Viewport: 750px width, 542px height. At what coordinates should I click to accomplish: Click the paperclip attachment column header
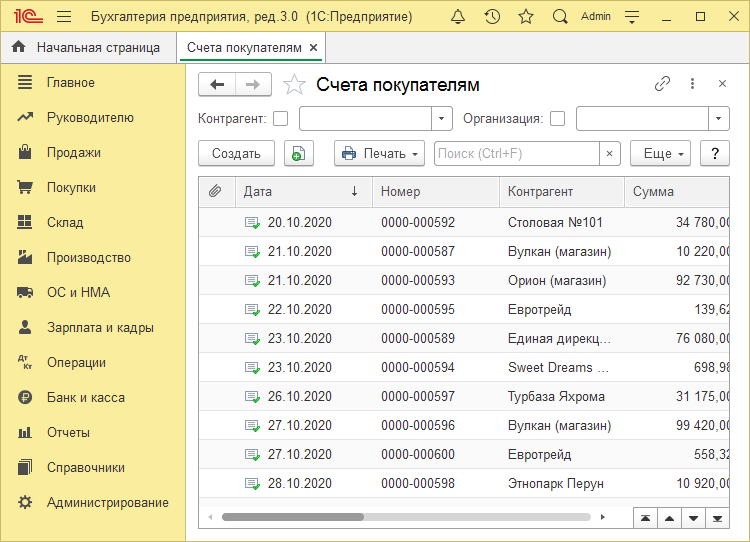pyautogui.click(x=214, y=191)
